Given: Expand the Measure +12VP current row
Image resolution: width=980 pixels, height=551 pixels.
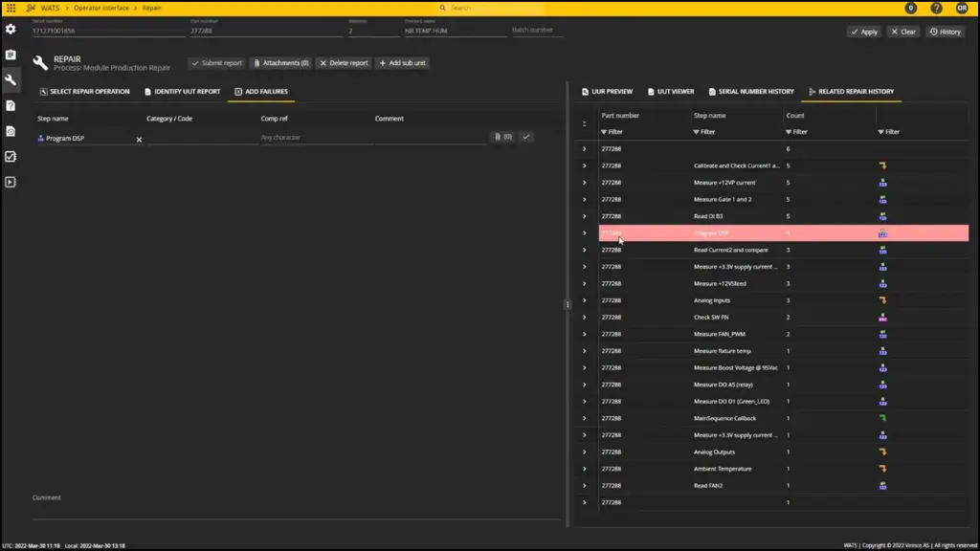Looking at the screenshot, I should (x=585, y=183).
